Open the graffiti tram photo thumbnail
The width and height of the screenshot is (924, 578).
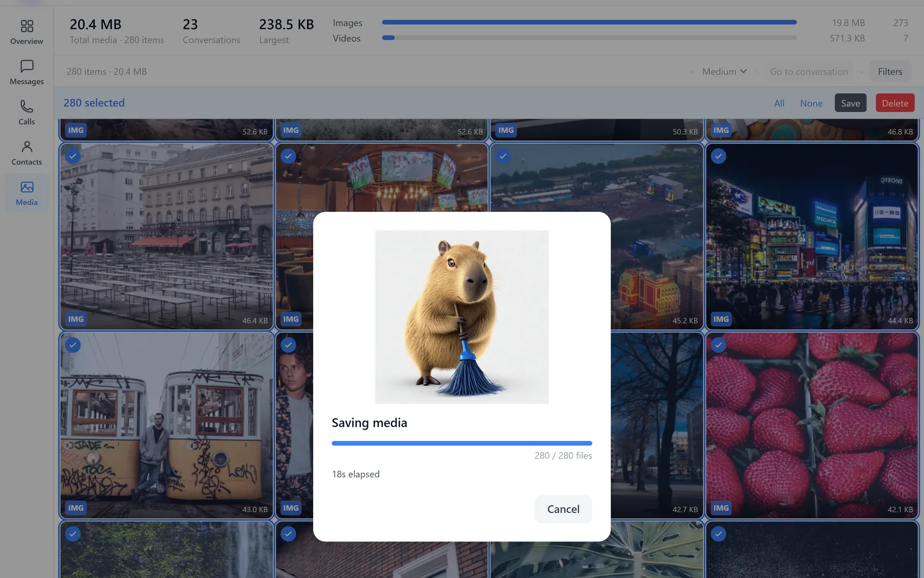(x=166, y=425)
